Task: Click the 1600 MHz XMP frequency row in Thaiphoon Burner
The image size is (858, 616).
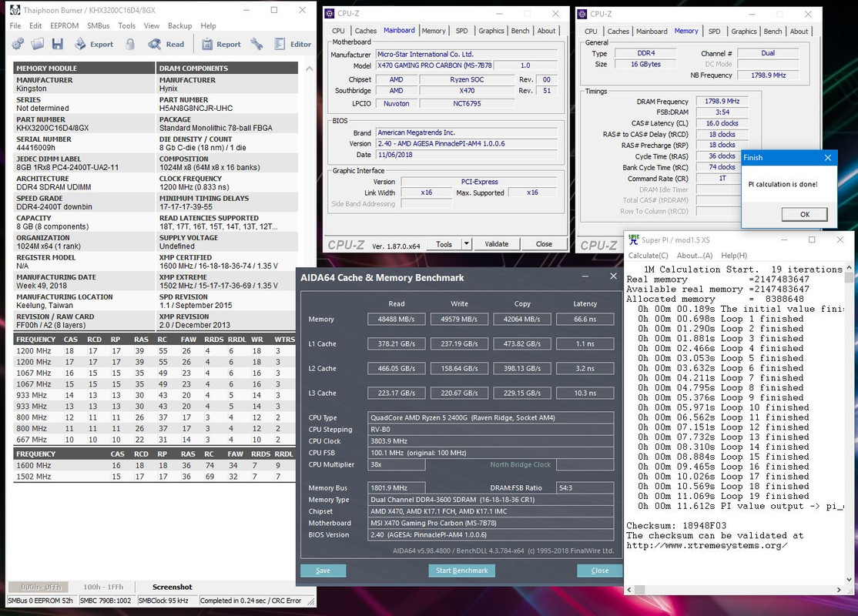Action: (x=156, y=466)
